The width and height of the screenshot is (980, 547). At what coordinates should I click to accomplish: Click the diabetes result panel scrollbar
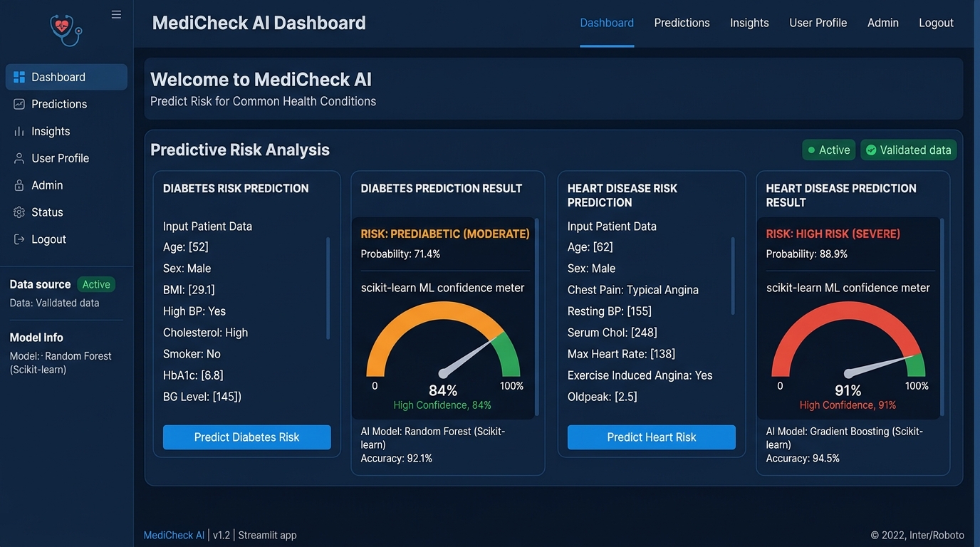(x=536, y=318)
